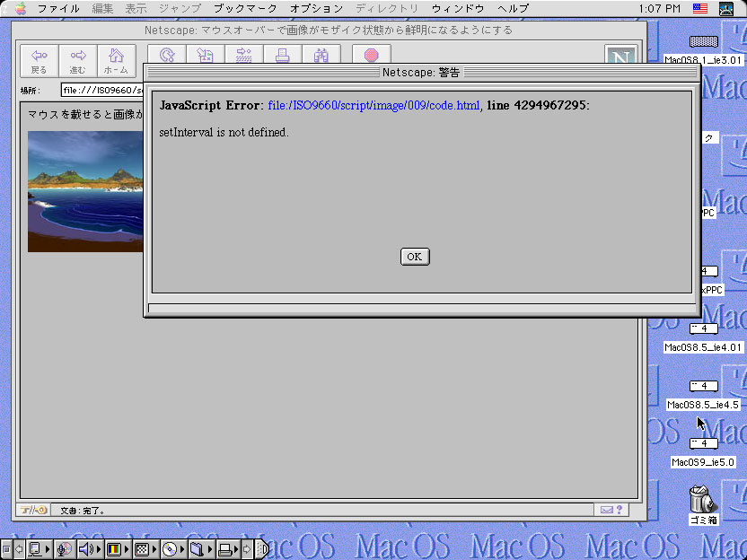
Task: Open the keyboard layout flag menu
Action: pyautogui.click(x=700, y=8)
